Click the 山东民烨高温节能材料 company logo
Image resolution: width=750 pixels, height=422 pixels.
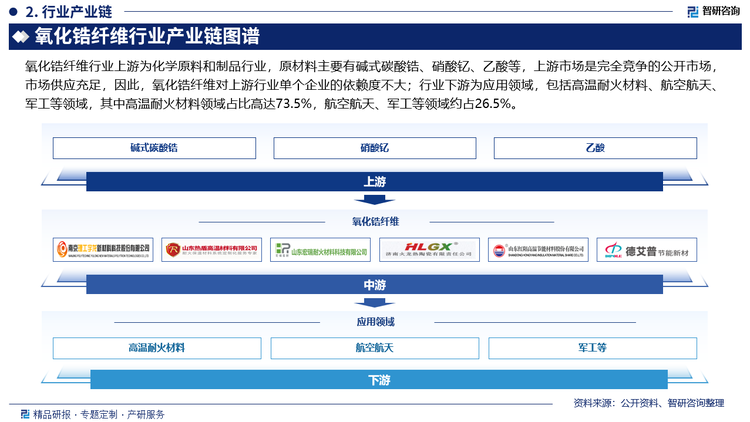538,249
